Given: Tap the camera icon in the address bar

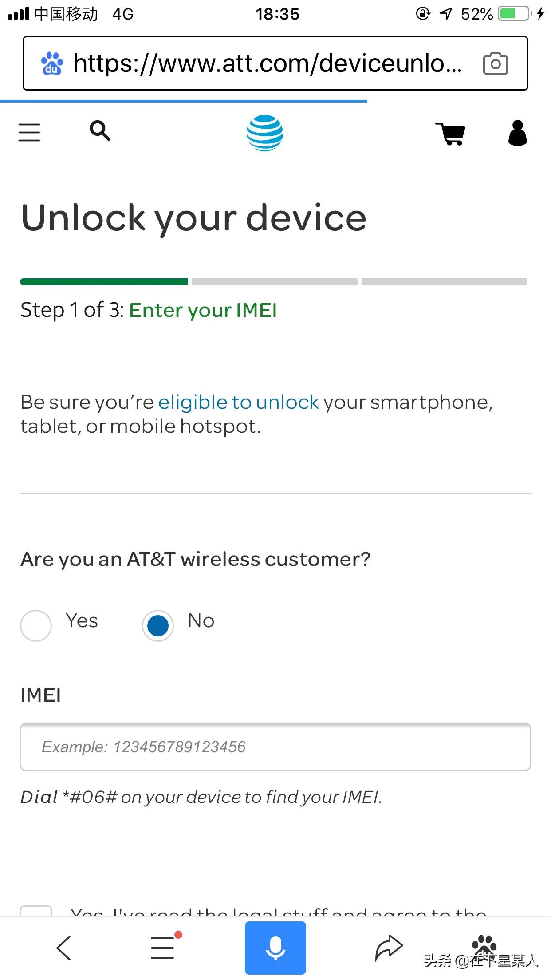Looking at the screenshot, I should (495, 63).
